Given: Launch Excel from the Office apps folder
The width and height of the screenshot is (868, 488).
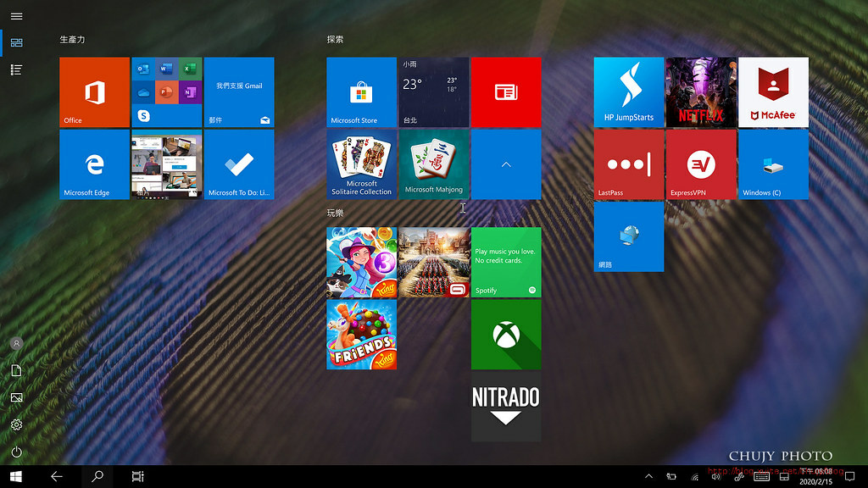Looking at the screenshot, I should pos(190,69).
